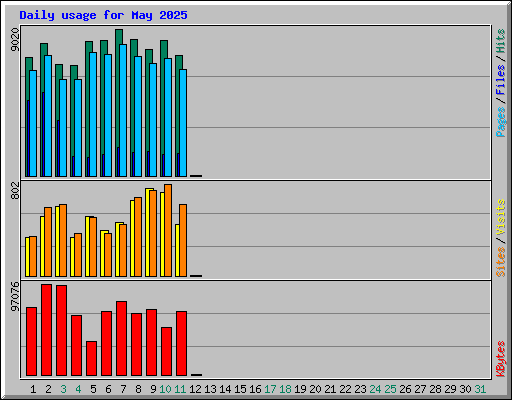Click the red KBytes bar for day 2
This screenshot has width=512, height=400.
pyautogui.click(x=46, y=330)
